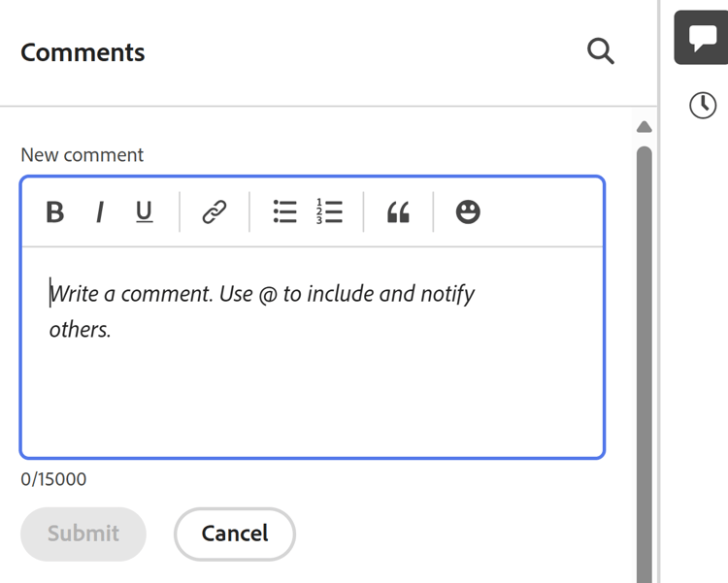Insert a block quote
This screenshot has height=583, width=728.
point(398,212)
